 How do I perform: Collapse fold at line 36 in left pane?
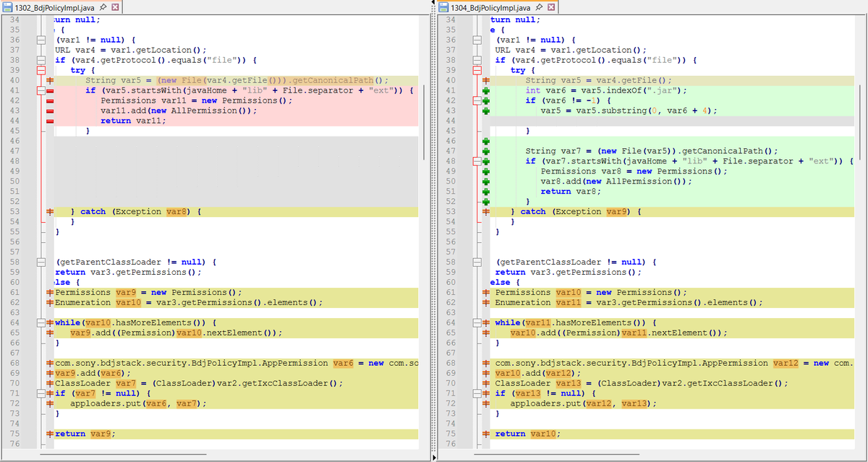pyautogui.click(x=41, y=40)
